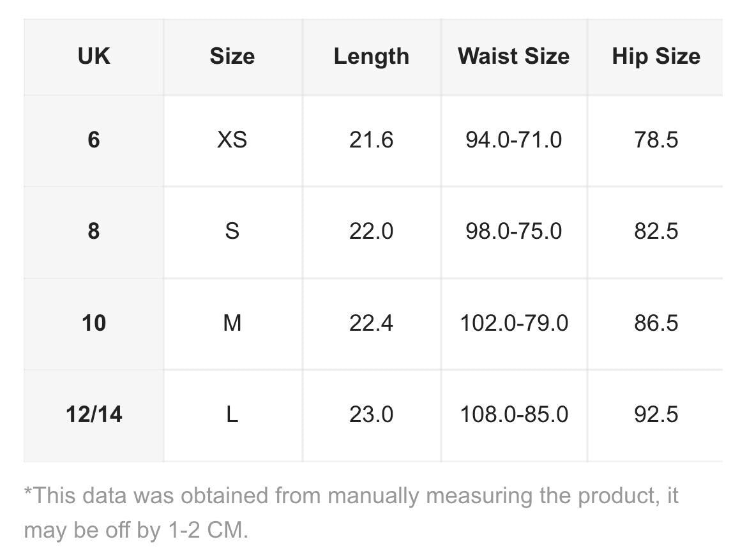Click the Length column header
Viewport: 747px width, 560px height.
pyautogui.click(x=371, y=56)
